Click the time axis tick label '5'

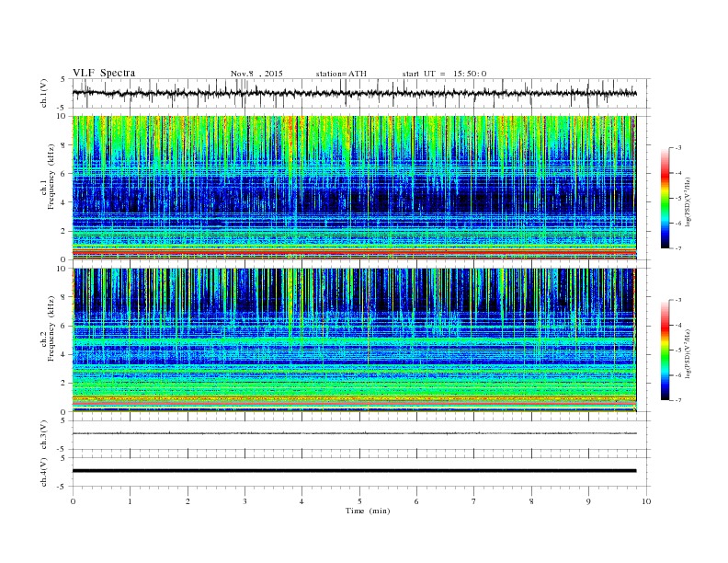point(359,501)
